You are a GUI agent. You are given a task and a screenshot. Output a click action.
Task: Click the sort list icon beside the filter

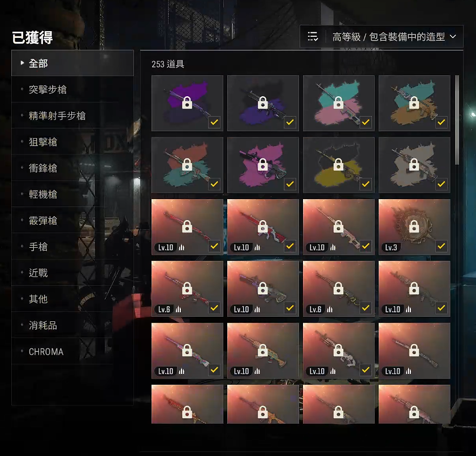click(x=313, y=36)
